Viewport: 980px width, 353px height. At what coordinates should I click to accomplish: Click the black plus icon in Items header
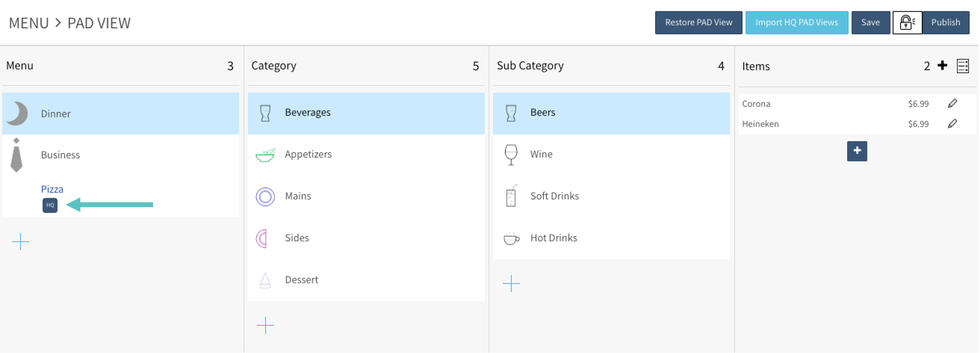tap(942, 66)
